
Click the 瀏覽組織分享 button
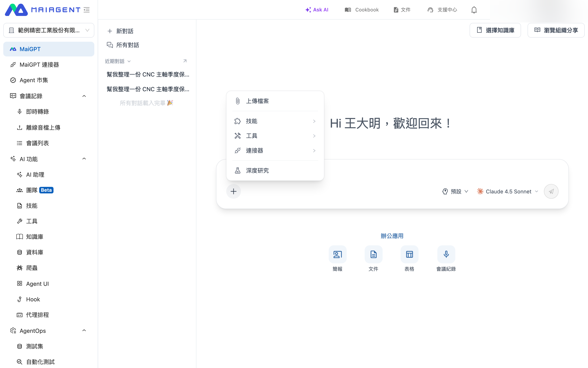[556, 30]
